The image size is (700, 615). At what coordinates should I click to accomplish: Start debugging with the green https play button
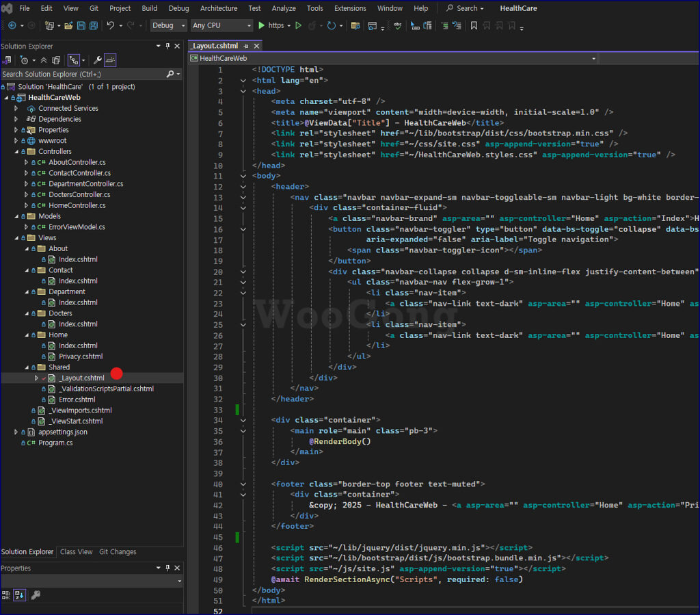pos(262,25)
